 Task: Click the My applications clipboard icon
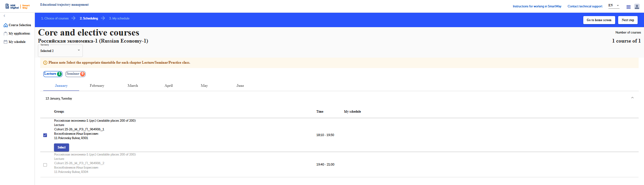tap(5, 34)
